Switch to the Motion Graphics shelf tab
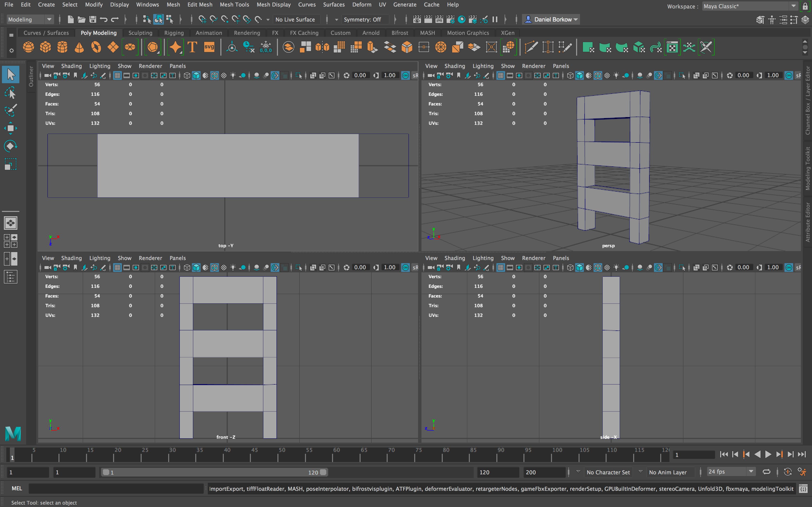 coord(468,33)
